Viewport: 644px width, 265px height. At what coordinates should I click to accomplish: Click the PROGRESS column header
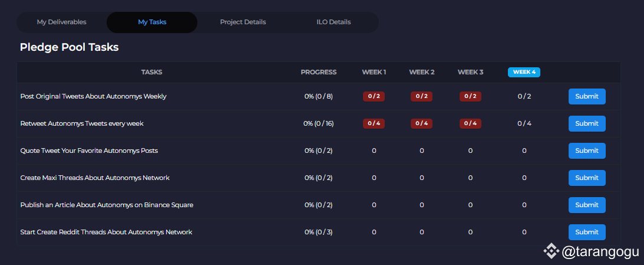coord(318,72)
